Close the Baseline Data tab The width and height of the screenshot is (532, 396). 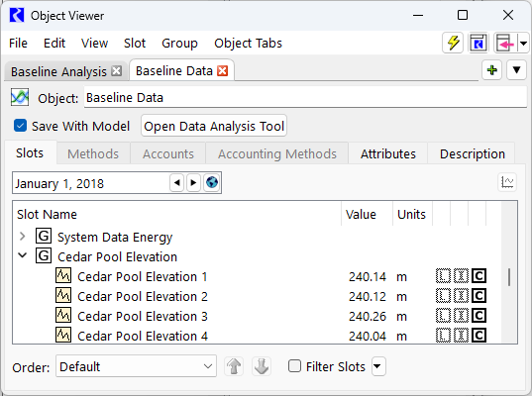click(223, 71)
